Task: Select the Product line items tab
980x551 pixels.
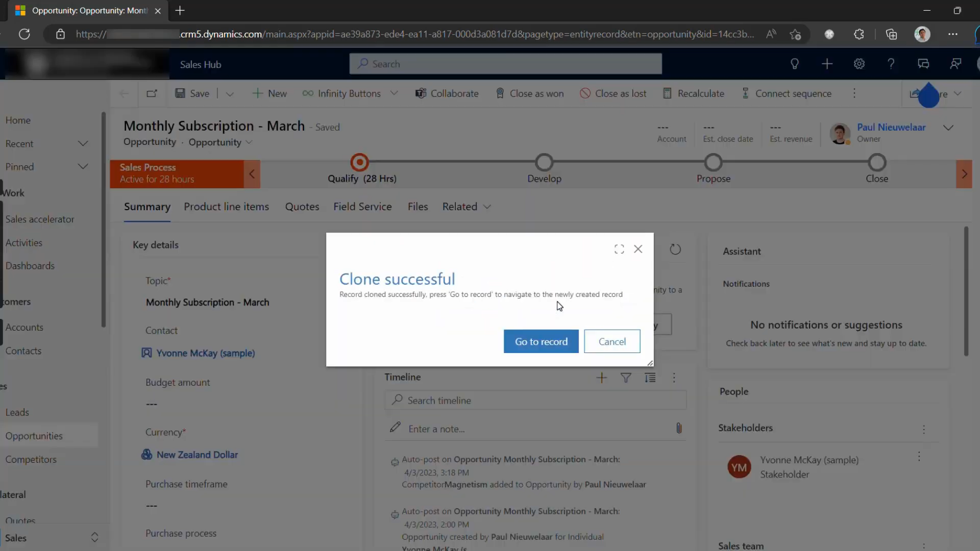Action: (227, 206)
